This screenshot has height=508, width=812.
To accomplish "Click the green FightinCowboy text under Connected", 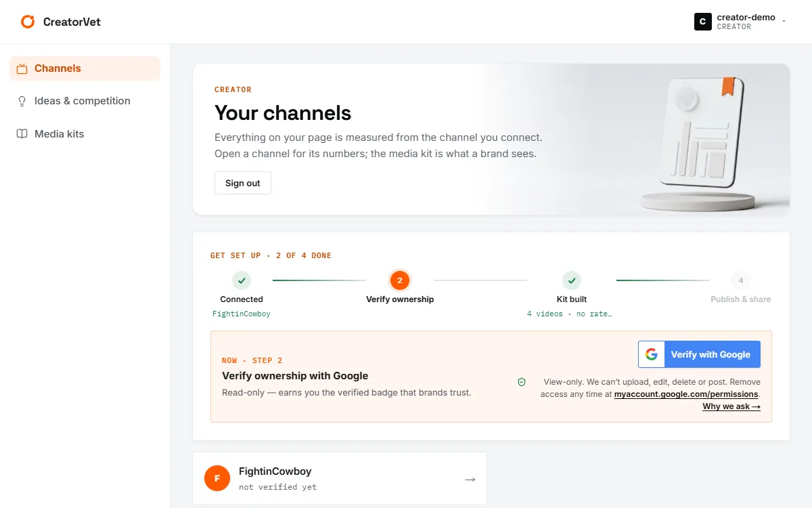I will pos(242,314).
